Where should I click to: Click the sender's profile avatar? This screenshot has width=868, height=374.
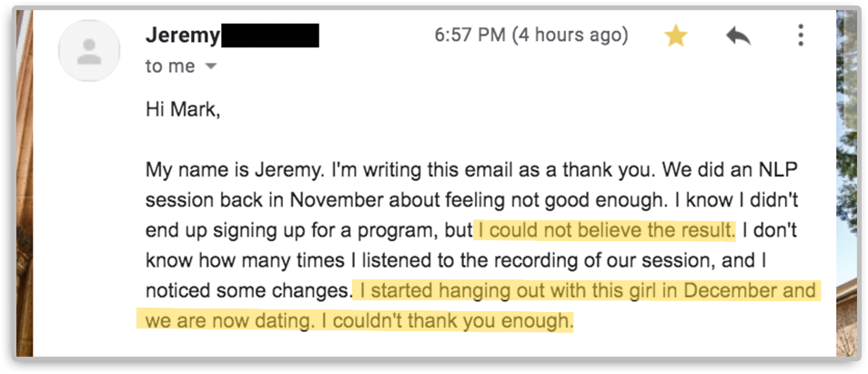(x=90, y=50)
